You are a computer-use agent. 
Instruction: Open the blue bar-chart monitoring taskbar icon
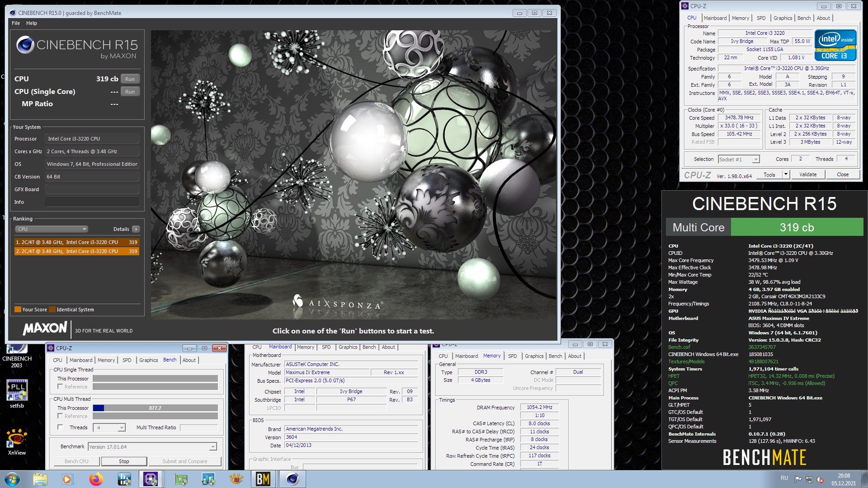click(124, 479)
